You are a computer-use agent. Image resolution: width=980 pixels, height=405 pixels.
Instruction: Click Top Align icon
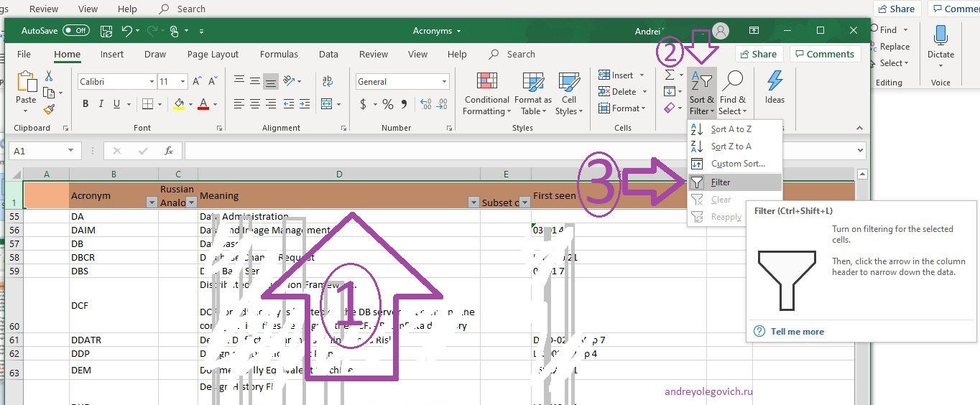pos(239,80)
